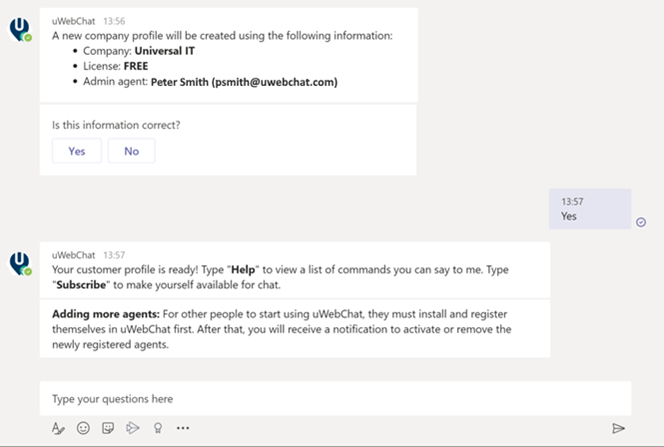
Task: Open the emoji picker
Action: coord(83,428)
